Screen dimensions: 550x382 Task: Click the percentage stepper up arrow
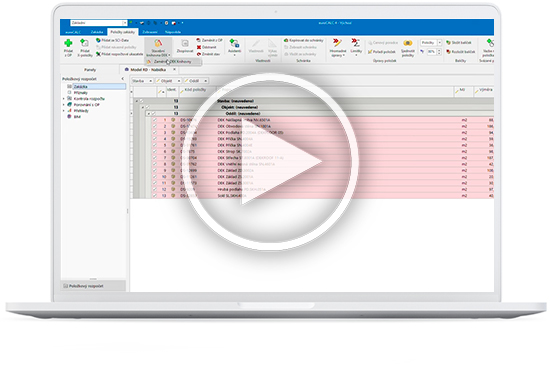439,51
